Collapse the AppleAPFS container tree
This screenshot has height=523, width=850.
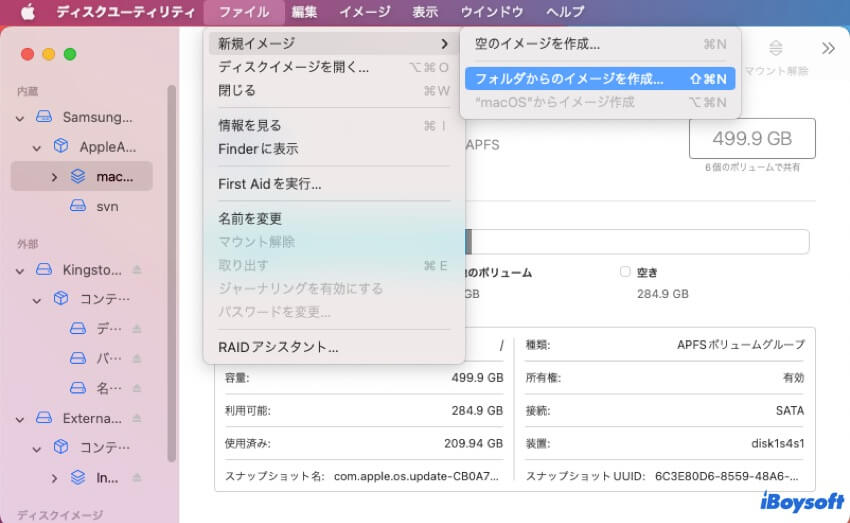pyautogui.click(x=37, y=147)
